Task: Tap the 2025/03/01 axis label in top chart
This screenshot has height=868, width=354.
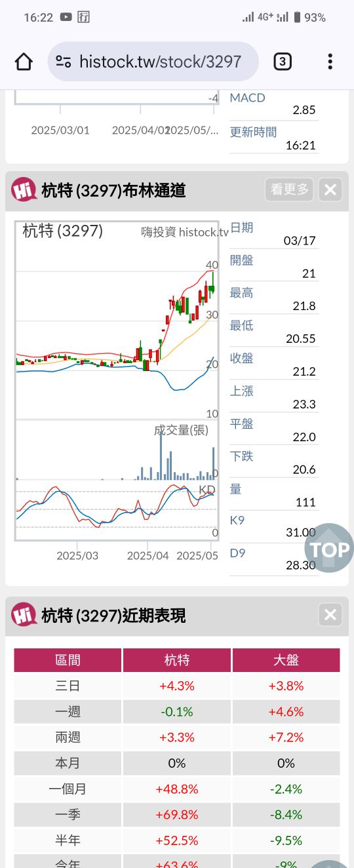Action: pyautogui.click(x=60, y=130)
